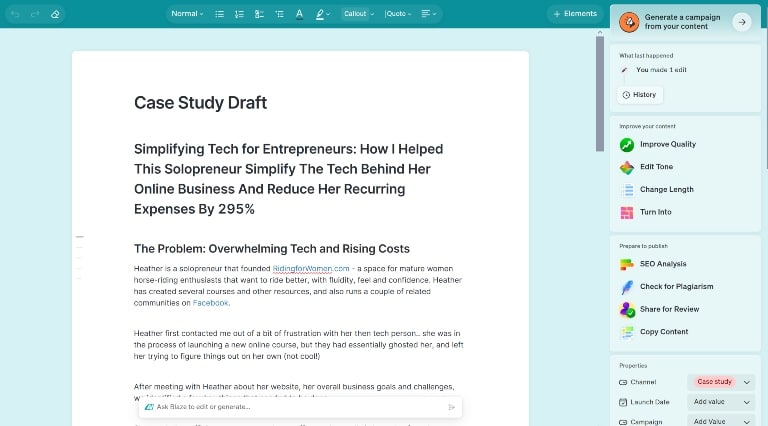Open the Normal text style dropdown
768x426 pixels.
tap(187, 14)
